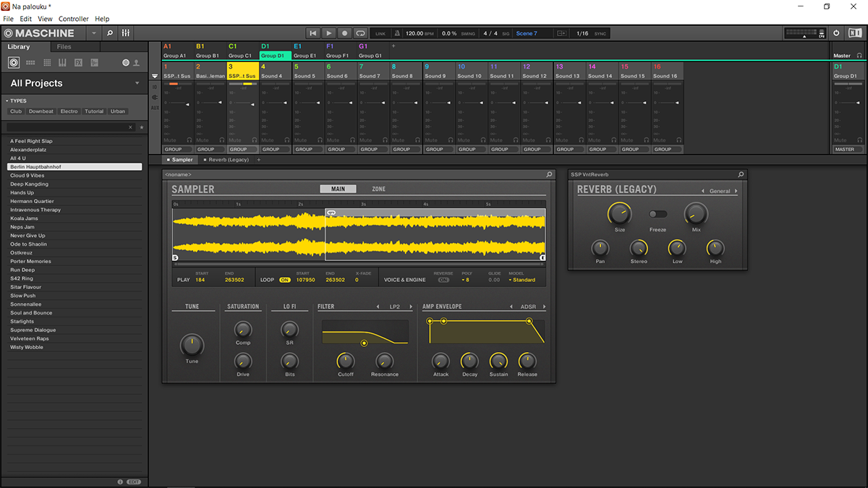Open the Controller menu

pyautogui.click(x=73, y=19)
